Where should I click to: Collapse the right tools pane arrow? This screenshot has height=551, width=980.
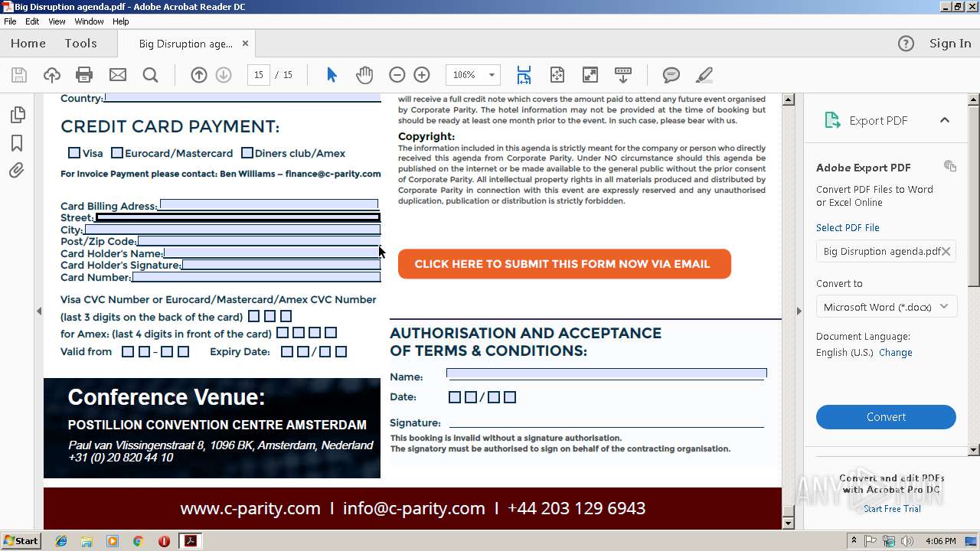tap(799, 311)
